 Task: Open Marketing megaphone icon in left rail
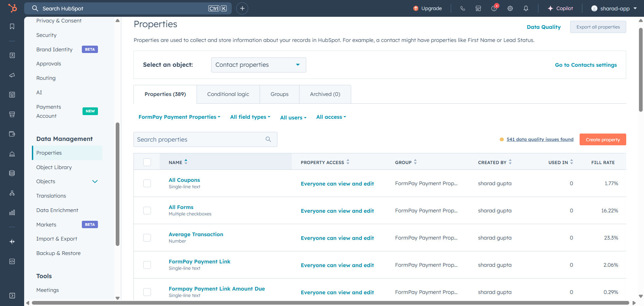point(12,75)
